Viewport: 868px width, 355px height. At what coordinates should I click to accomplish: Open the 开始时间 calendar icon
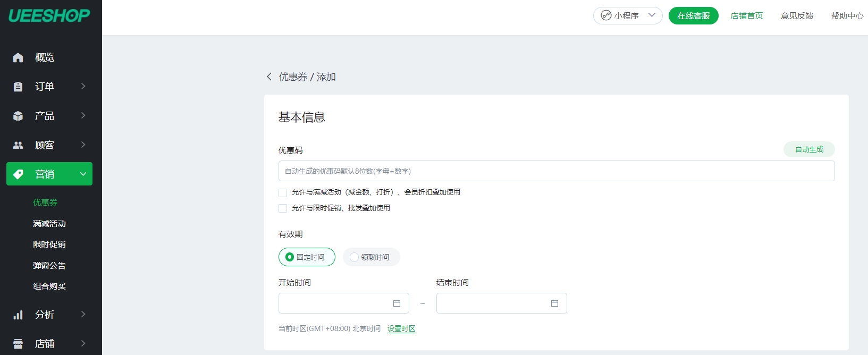(397, 303)
